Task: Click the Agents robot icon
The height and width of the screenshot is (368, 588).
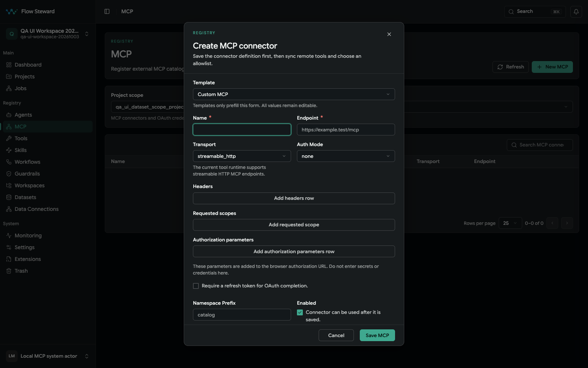Action: click(9, 115)
